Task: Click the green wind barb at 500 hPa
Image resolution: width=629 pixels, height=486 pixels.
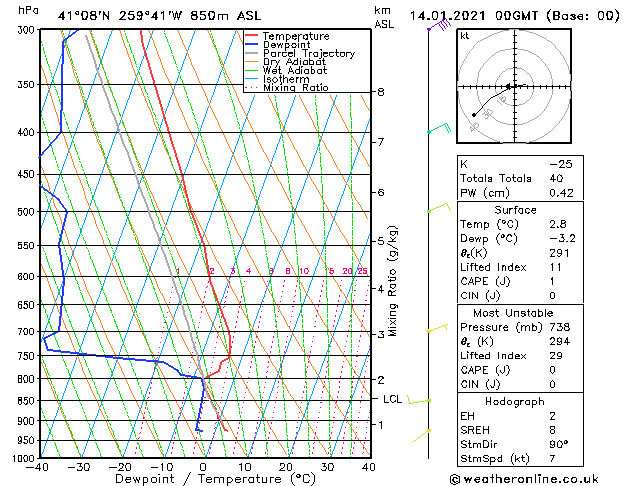Action: point(439,208)
